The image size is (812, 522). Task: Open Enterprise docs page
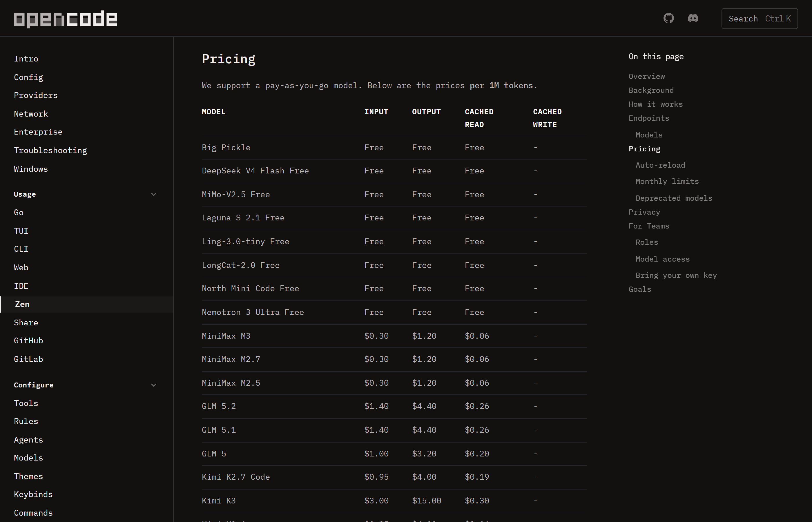[x=38, y=132]
